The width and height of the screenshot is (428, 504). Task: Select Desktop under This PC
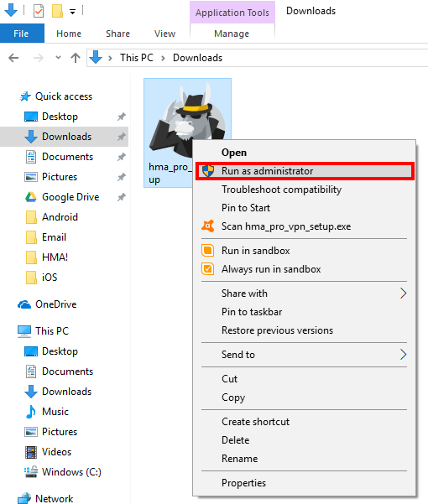tap(60, 351)
